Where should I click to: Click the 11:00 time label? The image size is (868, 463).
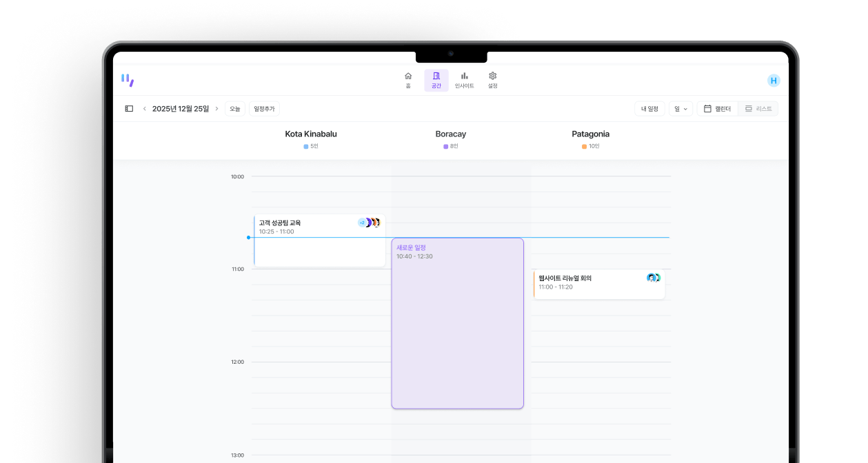pos(237,269)
